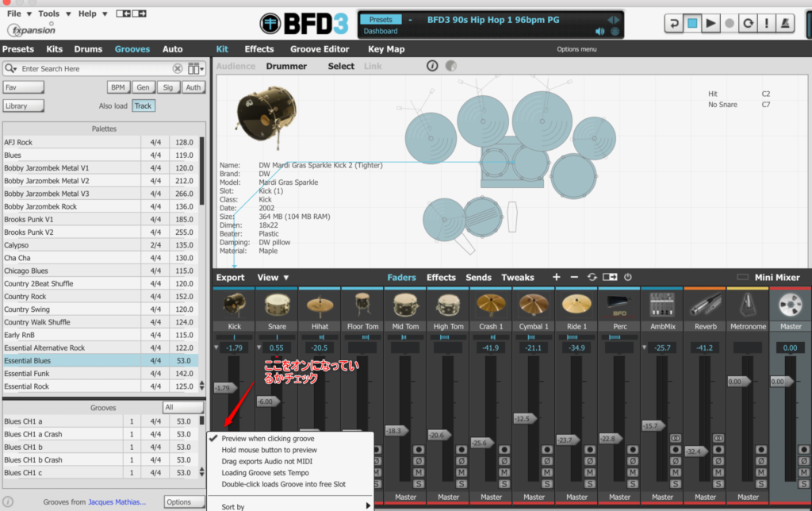The height and width of the screenshot is (511, 812).
Task: Click the blue Stop transport button
Action: (692, 24)
